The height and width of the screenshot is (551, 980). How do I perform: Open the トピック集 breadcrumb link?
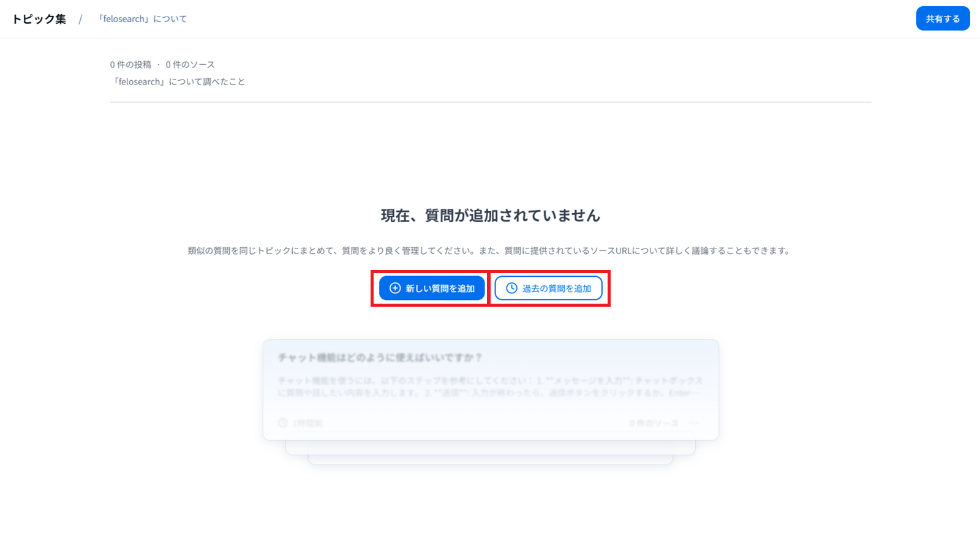click(x=38, y=18)
